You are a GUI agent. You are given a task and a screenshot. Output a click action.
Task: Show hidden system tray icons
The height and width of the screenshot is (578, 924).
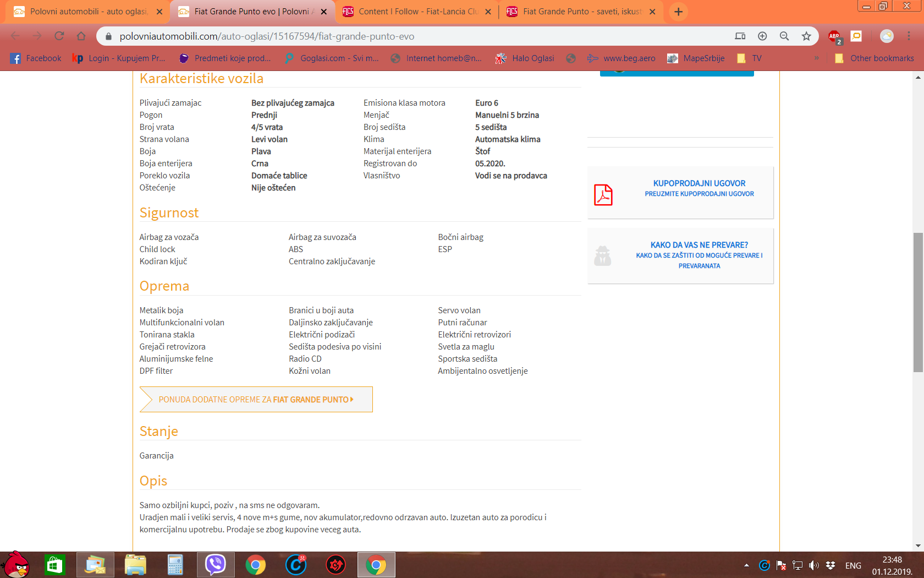tap(746, 565)
